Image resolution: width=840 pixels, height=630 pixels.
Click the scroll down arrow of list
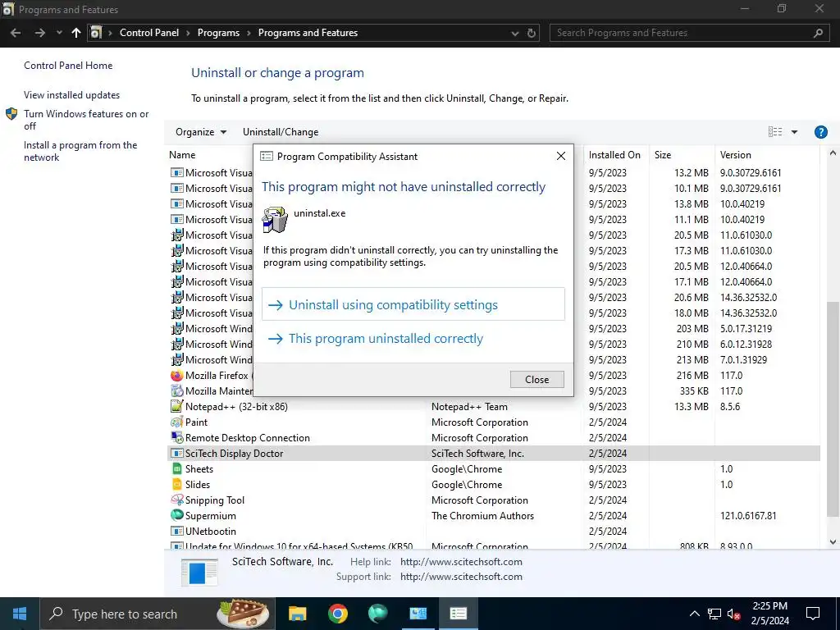[x=833, y=542]
